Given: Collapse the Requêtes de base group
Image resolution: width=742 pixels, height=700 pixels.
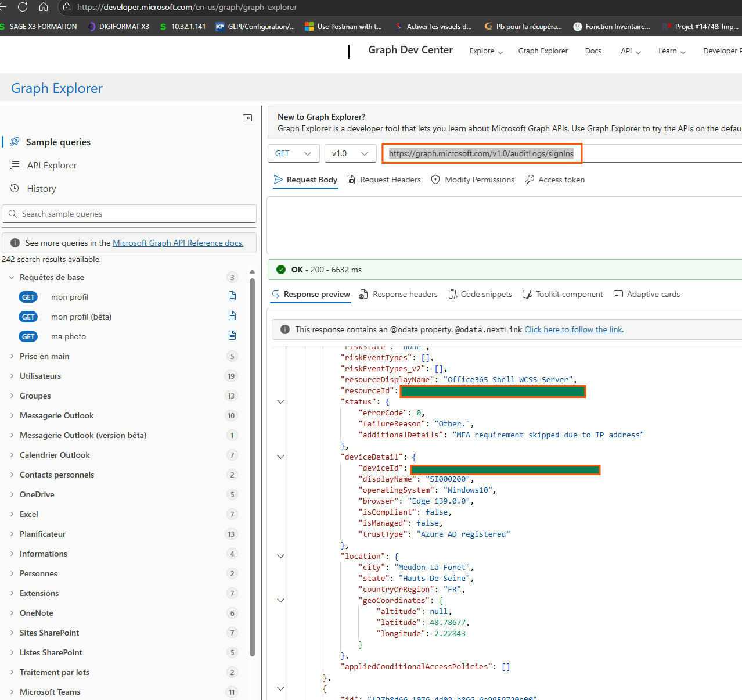Looking at the screenshot, I should tap(12, 278).
